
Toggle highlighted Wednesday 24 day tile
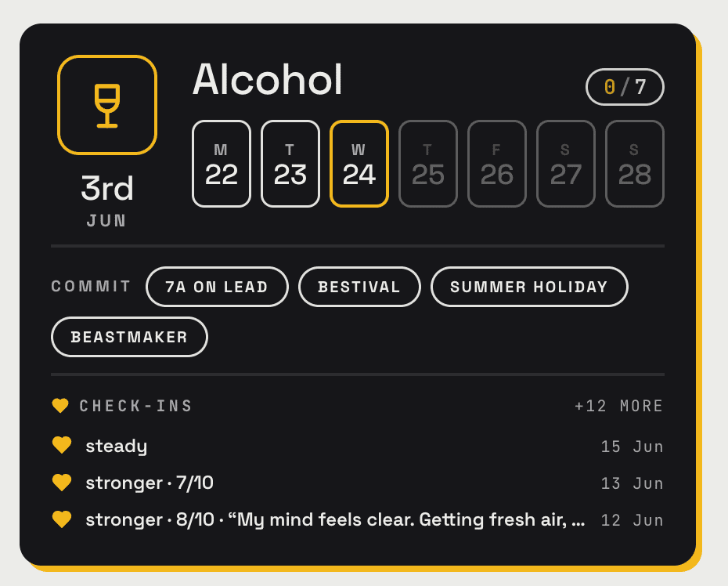pos(359,164)
